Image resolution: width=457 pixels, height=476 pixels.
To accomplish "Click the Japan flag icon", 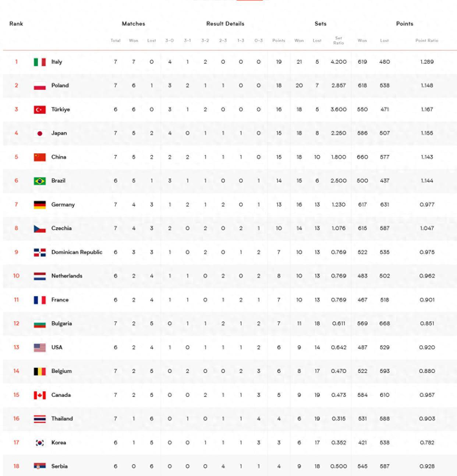I will point(40,133).
